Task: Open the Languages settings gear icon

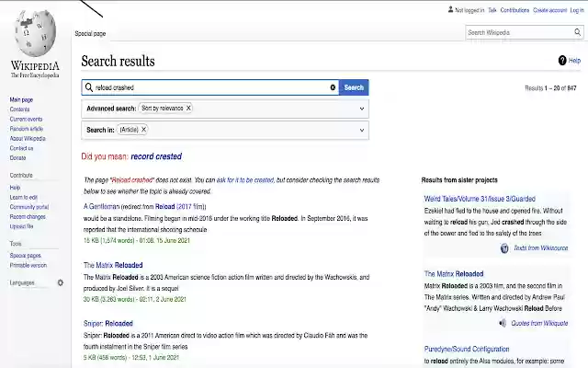Action: 61,282
